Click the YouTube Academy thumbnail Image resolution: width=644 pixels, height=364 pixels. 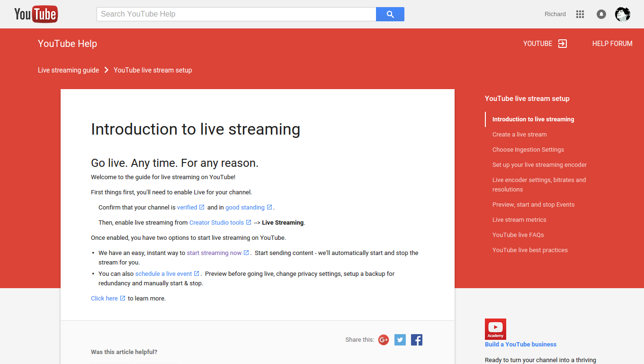pos(495,329)
